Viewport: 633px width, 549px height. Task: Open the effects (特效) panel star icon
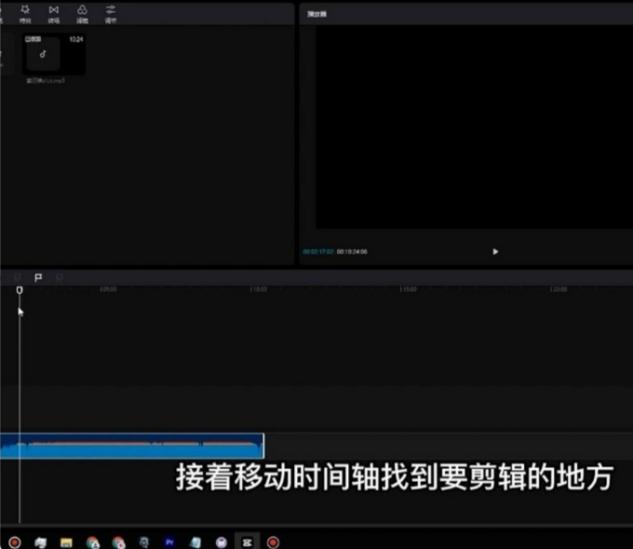pos(25,10)
